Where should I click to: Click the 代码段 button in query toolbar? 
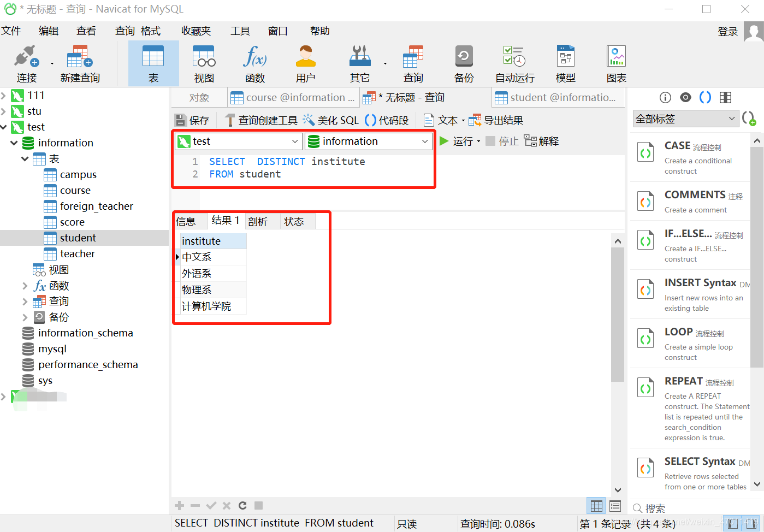click(x=387, y=121)
